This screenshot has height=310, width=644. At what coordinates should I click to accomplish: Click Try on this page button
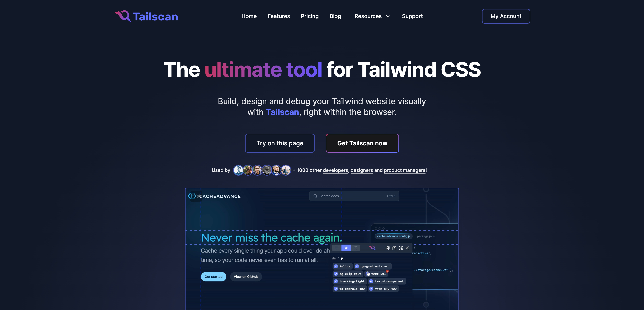[280, 143]
